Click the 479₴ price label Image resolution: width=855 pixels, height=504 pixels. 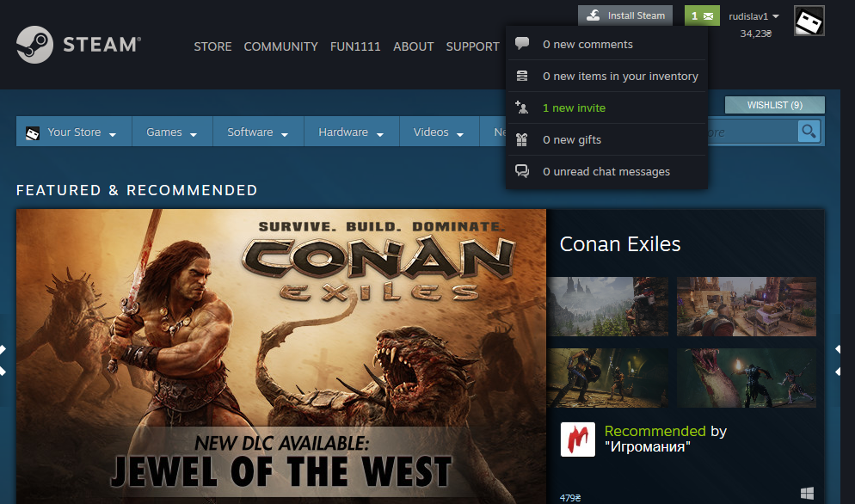(570, 497)
